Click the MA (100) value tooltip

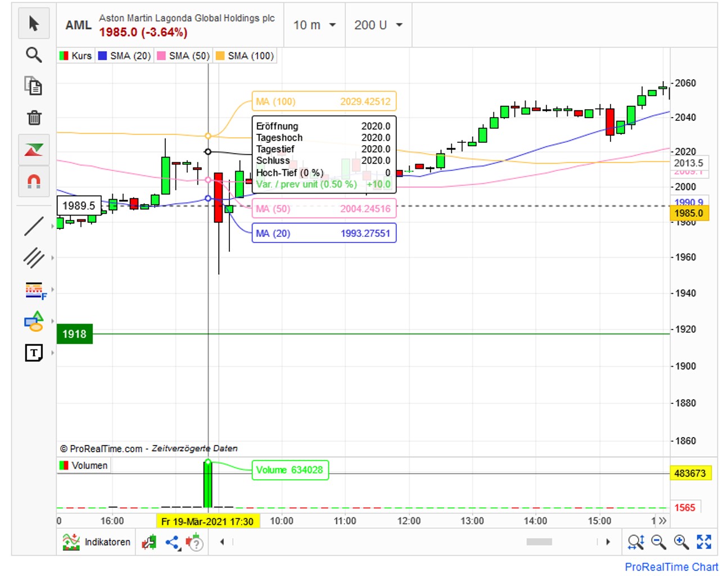coord(324,102)
